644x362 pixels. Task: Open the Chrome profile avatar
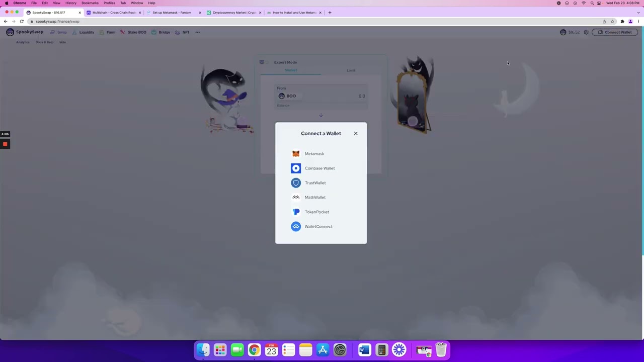click(630, 22)
